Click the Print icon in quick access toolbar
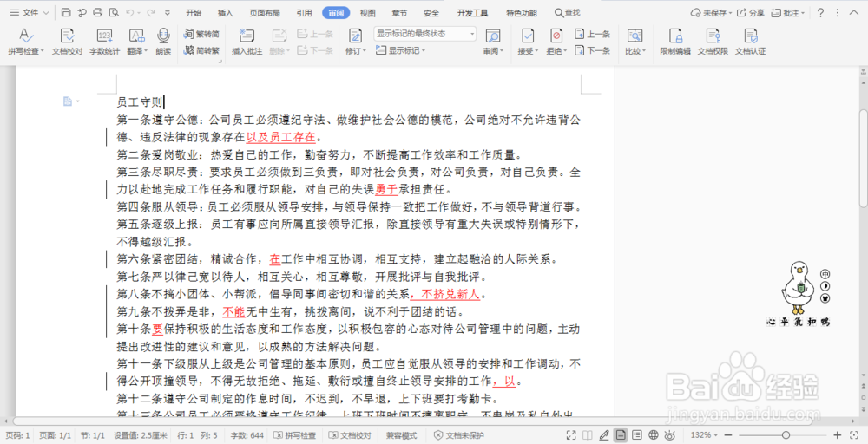Image resolution: width=868 pixels, height=444 pixels. (x=98, y=12)
